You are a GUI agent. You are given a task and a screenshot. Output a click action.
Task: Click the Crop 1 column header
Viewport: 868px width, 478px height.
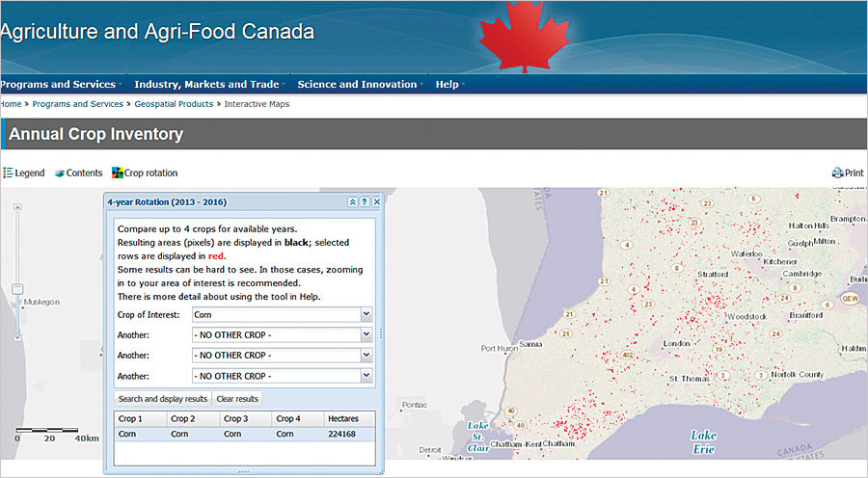tap(141, 419)
